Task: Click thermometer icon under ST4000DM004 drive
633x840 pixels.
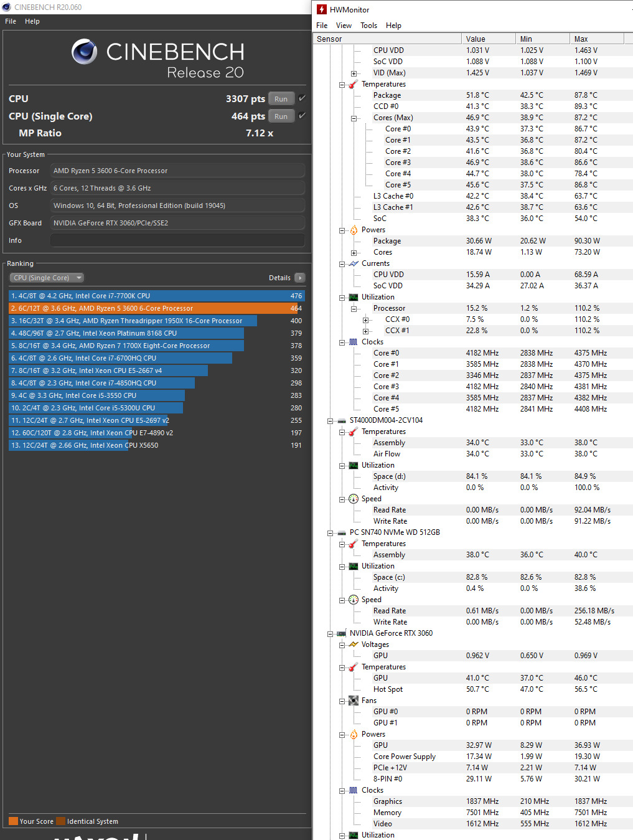Action: 354,432
